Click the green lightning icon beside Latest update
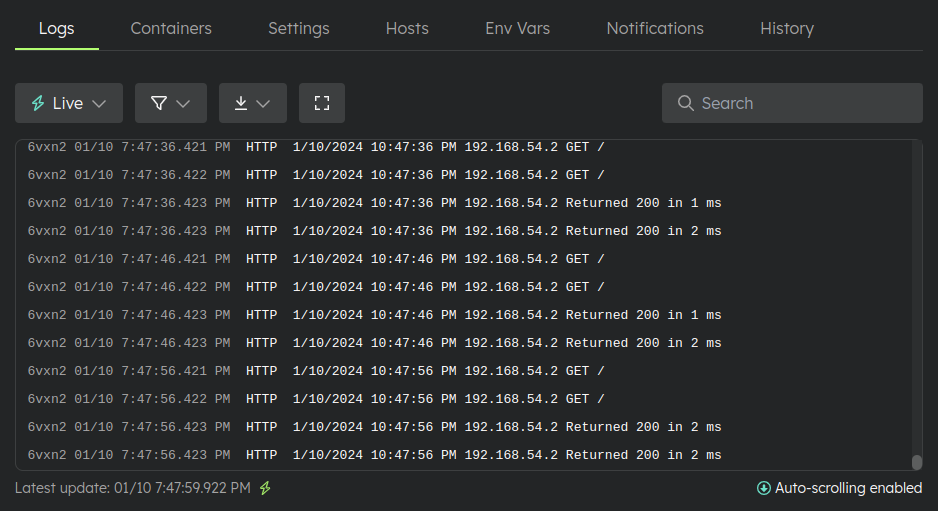Image resolution: width=938 pixels, height=511 pixels. (265, 488)
